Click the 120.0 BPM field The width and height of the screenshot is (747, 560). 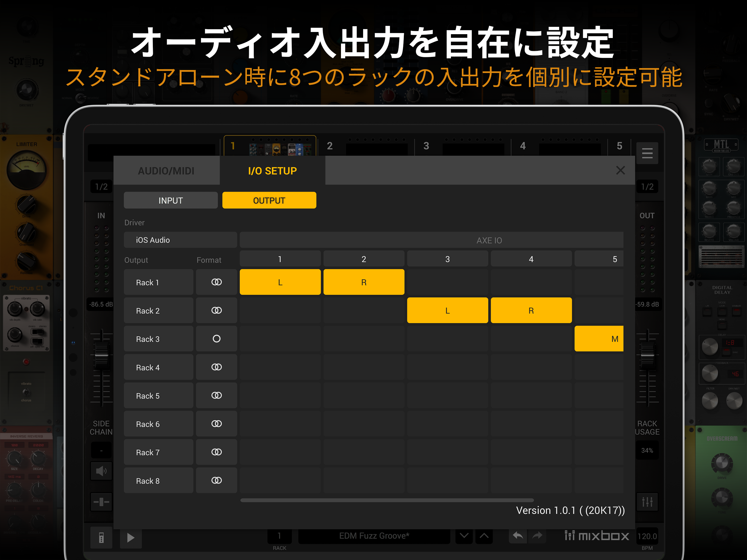pyautogui.click(x=647, y=536)
